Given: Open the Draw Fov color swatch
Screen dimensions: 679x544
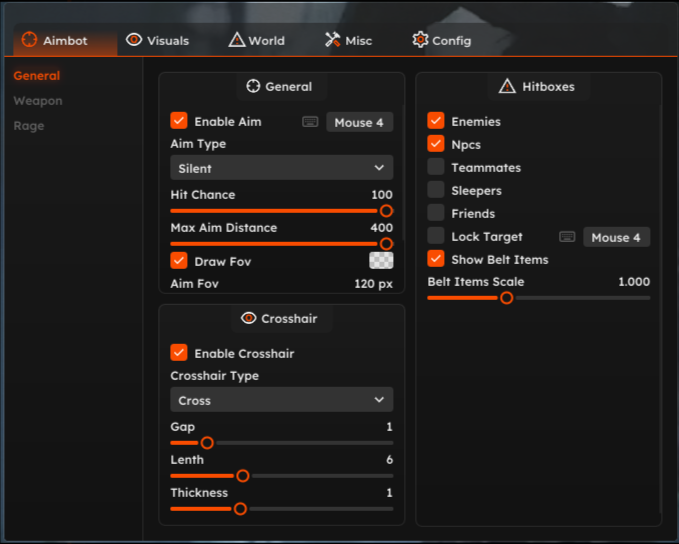Looking at the screenshot, I should click(381, 260).
